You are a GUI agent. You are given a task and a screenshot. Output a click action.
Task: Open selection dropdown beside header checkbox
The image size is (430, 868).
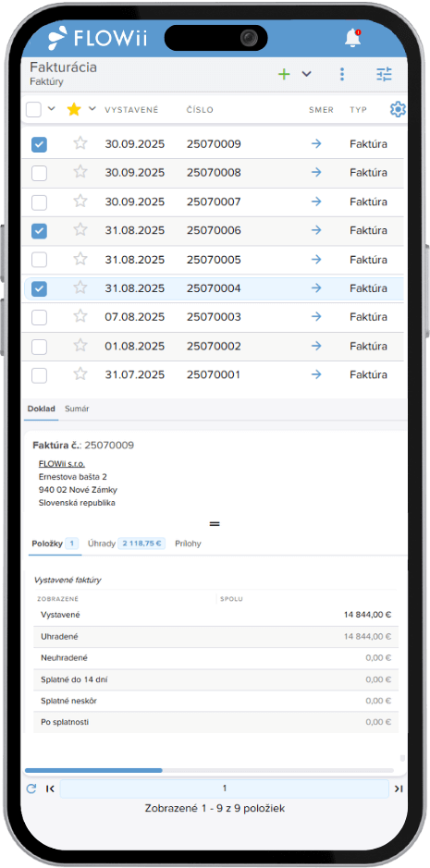[52, 108]
